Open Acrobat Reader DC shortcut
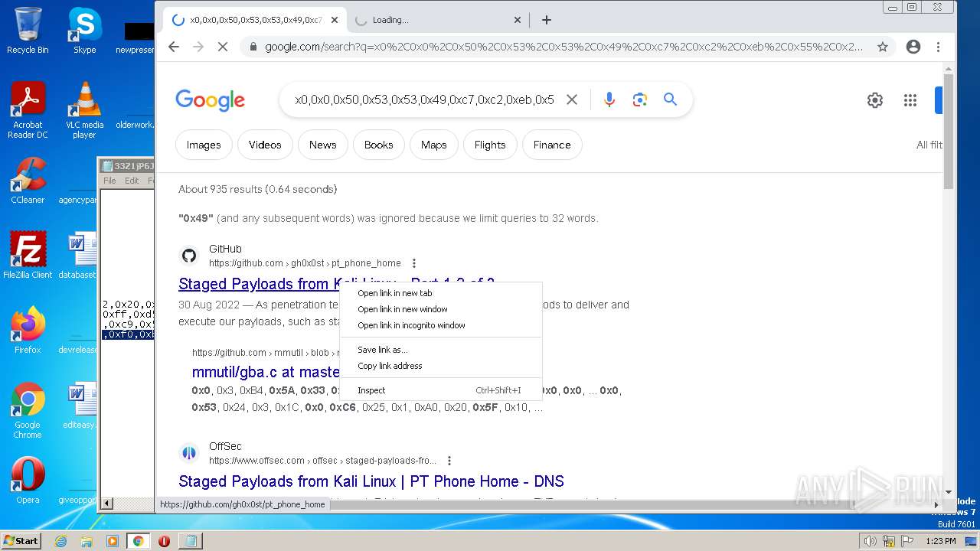 point(28,110)
